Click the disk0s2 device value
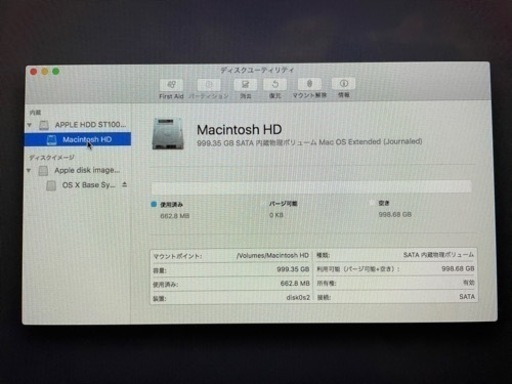Image resolution: width=512 pixels, height=384 pixels. tap(298, 298)
